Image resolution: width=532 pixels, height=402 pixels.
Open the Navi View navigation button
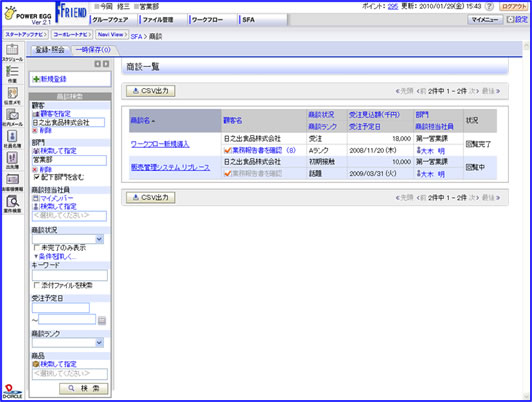[112, 35]
